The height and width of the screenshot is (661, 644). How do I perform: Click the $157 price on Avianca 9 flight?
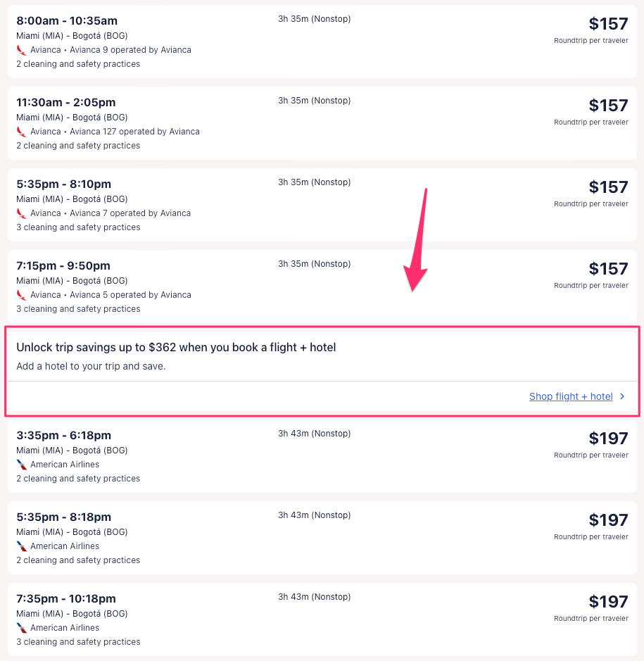tap(608, 24)
